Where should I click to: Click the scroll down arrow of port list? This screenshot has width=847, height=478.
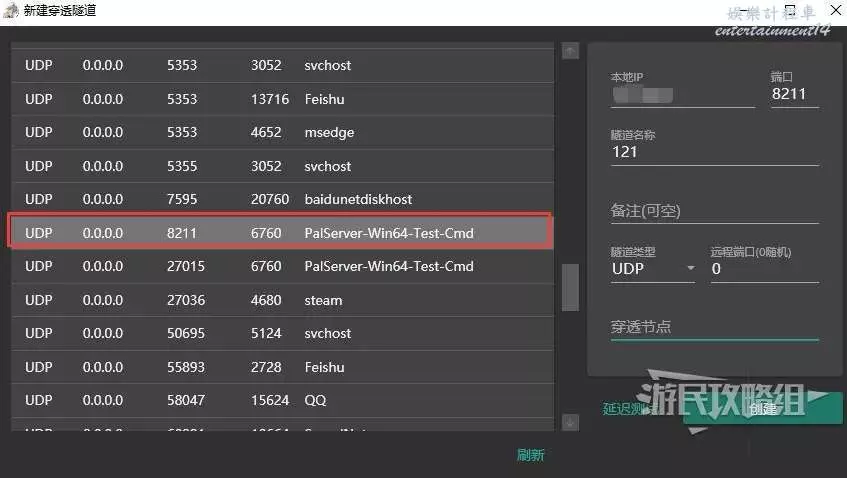pyautogui.click(x=570, y=422)
